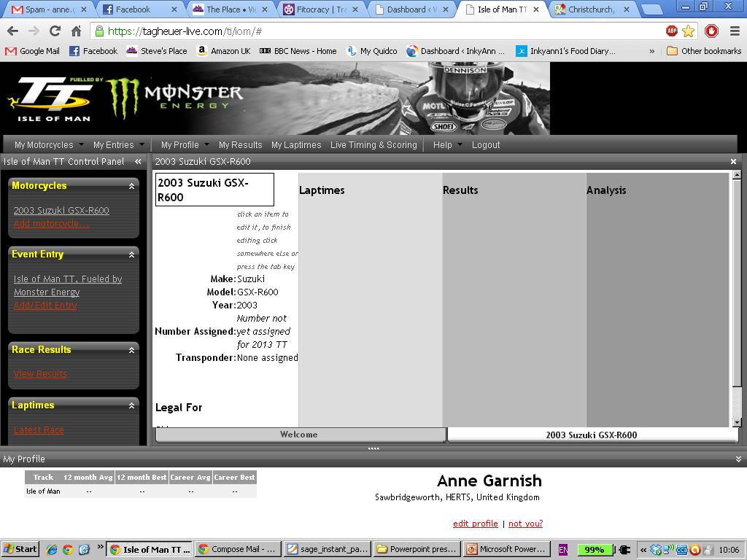Select the 2003 Suzuki GSX-R600 bottom tab
The width and height of the screenshot is (747, 560).
coord(592,435)
